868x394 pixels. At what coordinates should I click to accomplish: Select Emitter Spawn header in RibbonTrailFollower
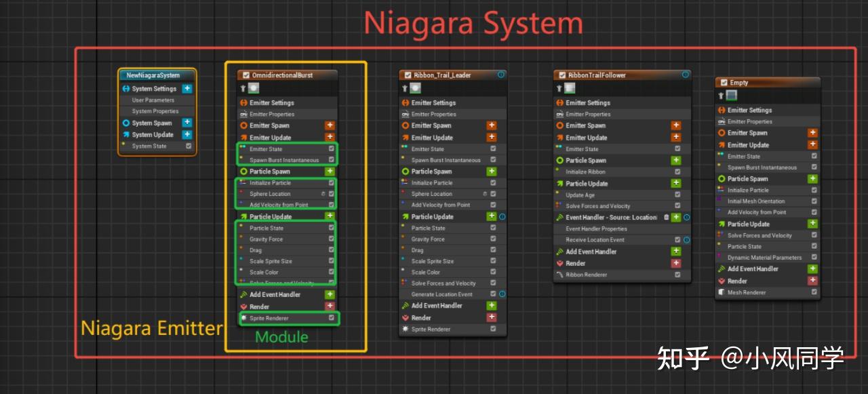click(x=586, y=125)
